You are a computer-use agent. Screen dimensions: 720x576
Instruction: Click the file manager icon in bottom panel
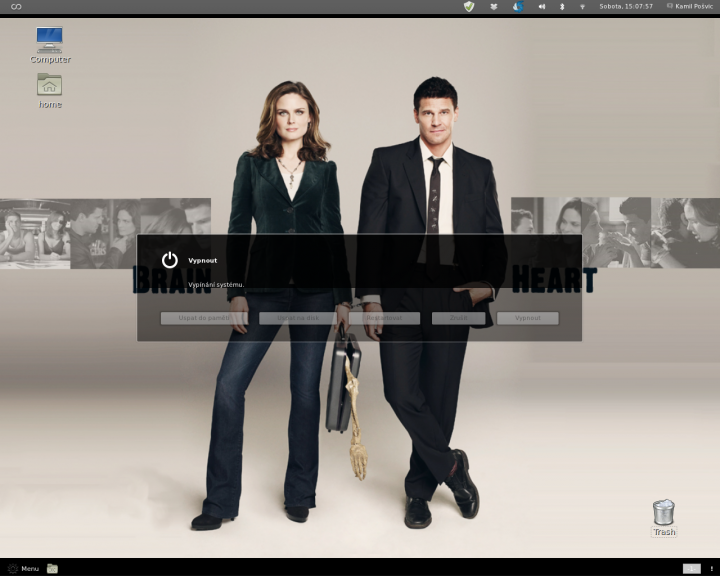tap(52, 569)
